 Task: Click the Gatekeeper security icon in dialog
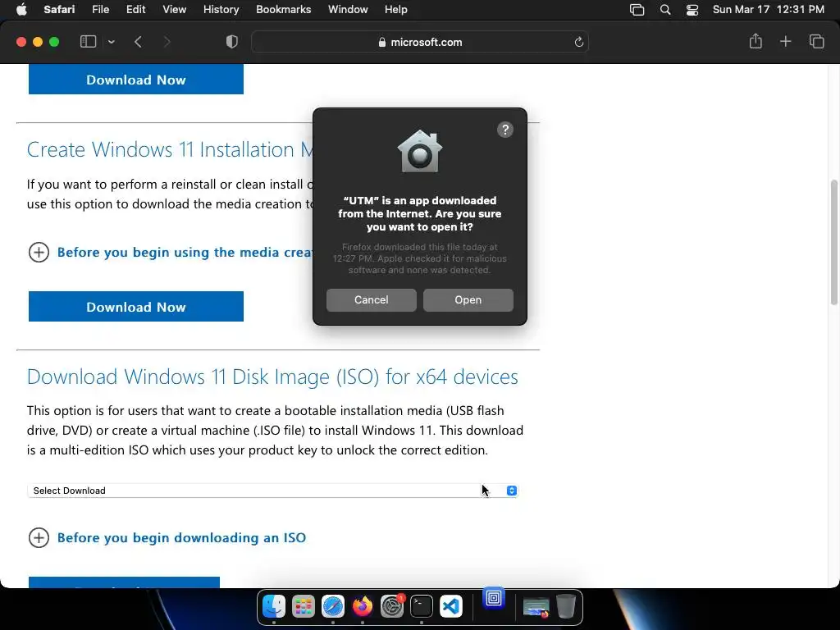point(420,152)
